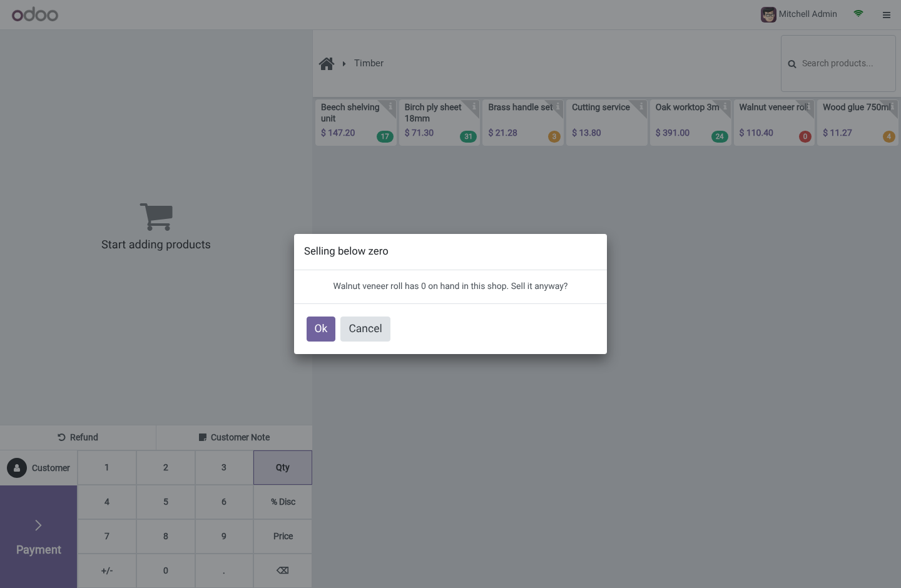Show info for Birch ply sheet 18mm

pos(474,106)
